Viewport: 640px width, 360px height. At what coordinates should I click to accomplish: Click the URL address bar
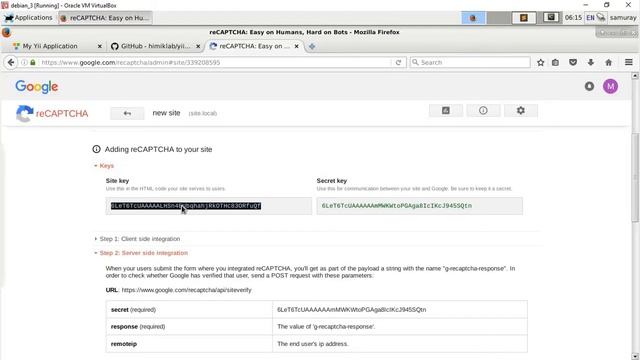click(x=216, y=62)
